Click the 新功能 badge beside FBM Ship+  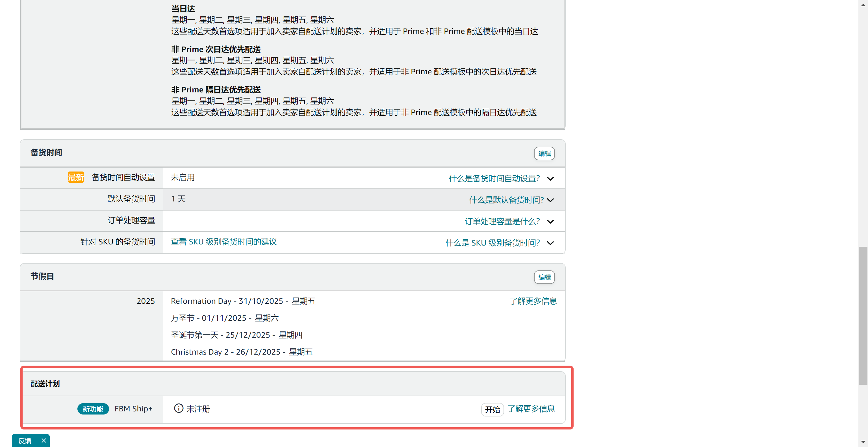[93, 409]
